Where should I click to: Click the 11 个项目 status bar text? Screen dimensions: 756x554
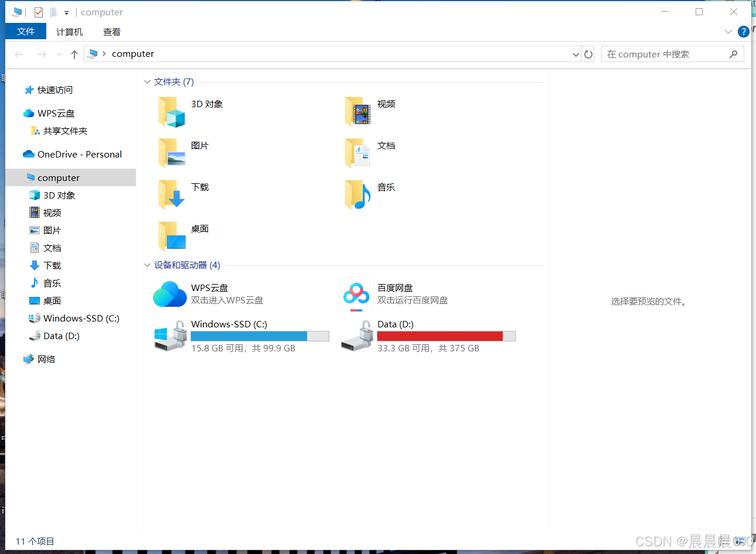35,541
